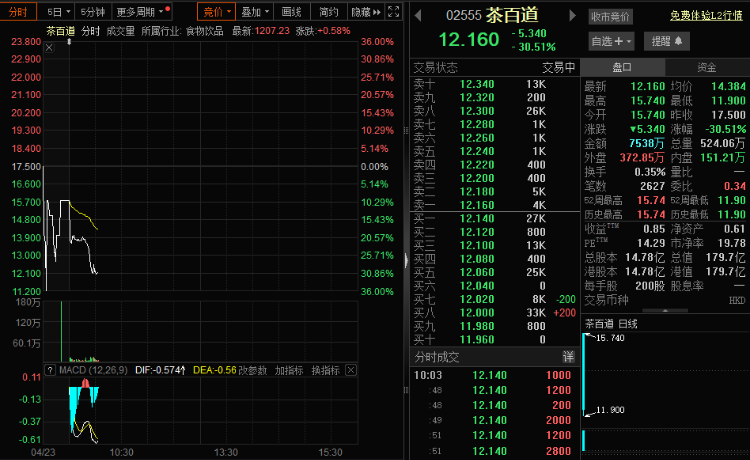Click the 隐藏 panel button
Screen dimensions: 750x460
[365, 12]
